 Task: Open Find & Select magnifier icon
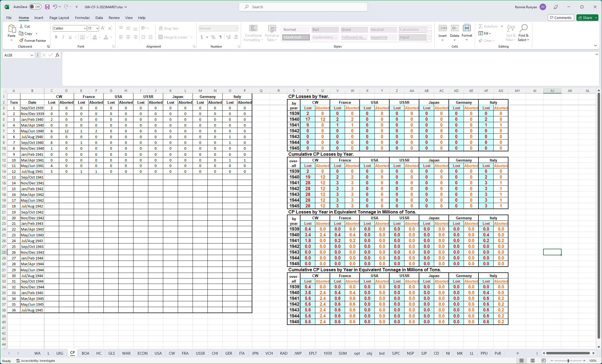click(523, 28)
